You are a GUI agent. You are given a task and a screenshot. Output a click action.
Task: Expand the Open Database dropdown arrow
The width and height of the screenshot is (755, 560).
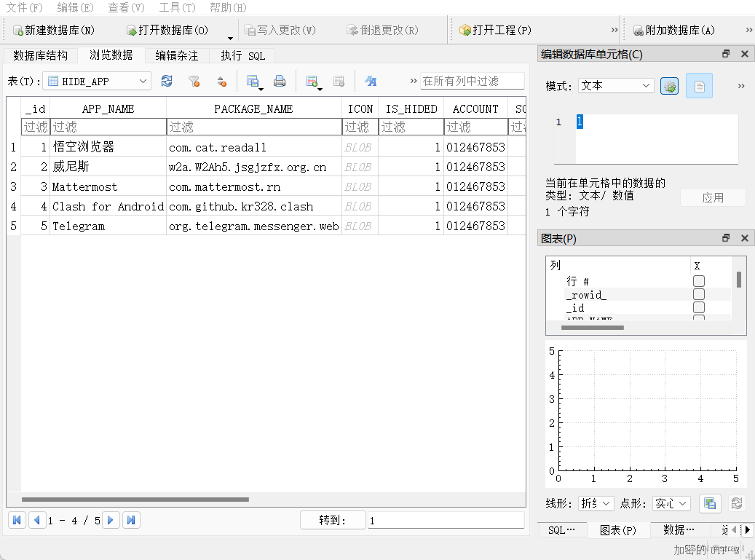tap(230, 38)
